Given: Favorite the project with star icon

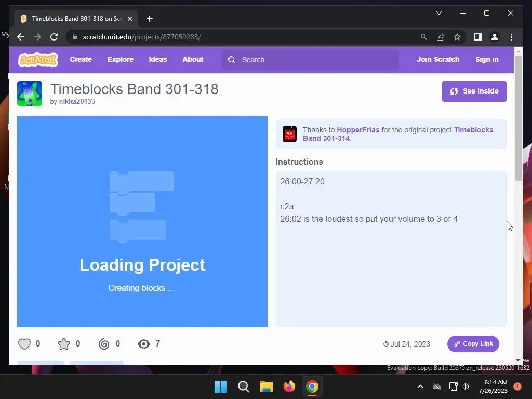Looking at the screenshot, I should (64, 344).
